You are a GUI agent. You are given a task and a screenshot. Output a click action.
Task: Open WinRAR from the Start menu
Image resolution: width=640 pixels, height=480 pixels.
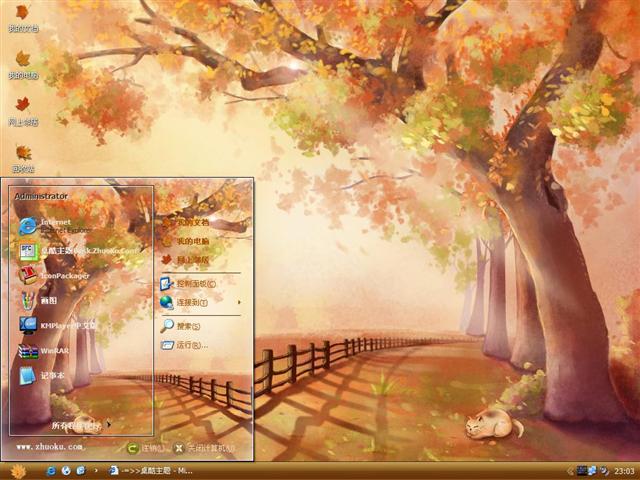[x=43, y=351]
